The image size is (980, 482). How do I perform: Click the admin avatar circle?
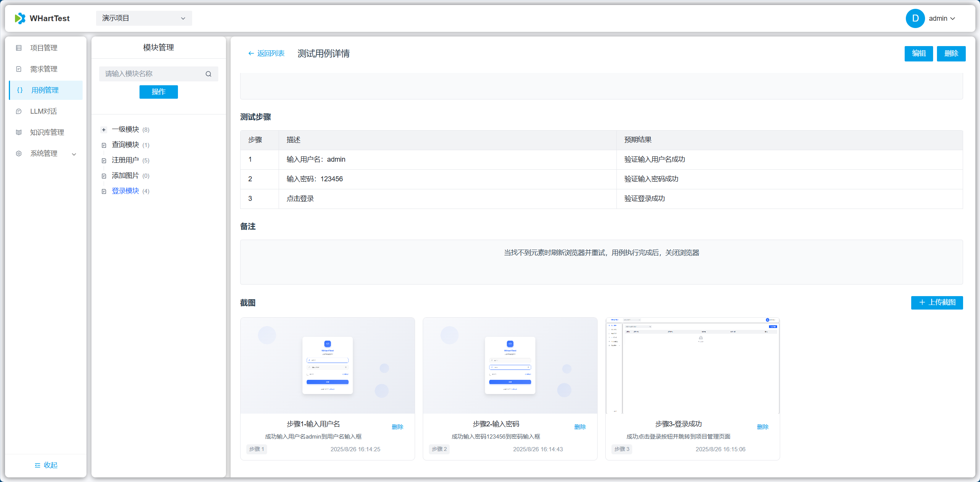point(915,18)
